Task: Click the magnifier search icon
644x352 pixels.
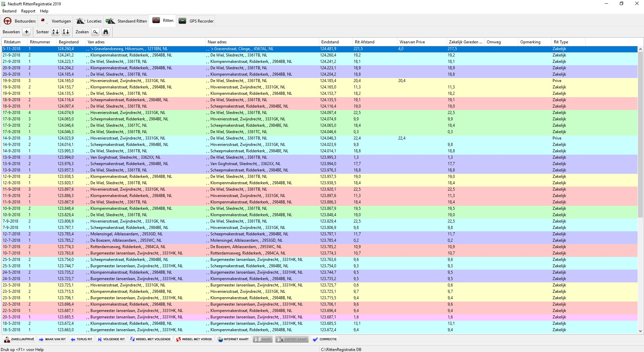Action: (95, 32)
